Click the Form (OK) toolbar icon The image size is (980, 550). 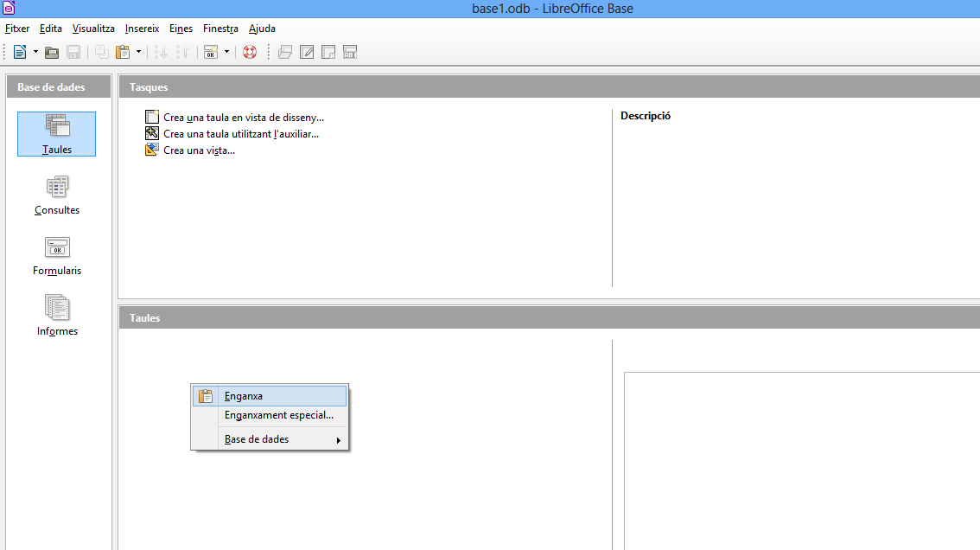click(x=210, y=52)
